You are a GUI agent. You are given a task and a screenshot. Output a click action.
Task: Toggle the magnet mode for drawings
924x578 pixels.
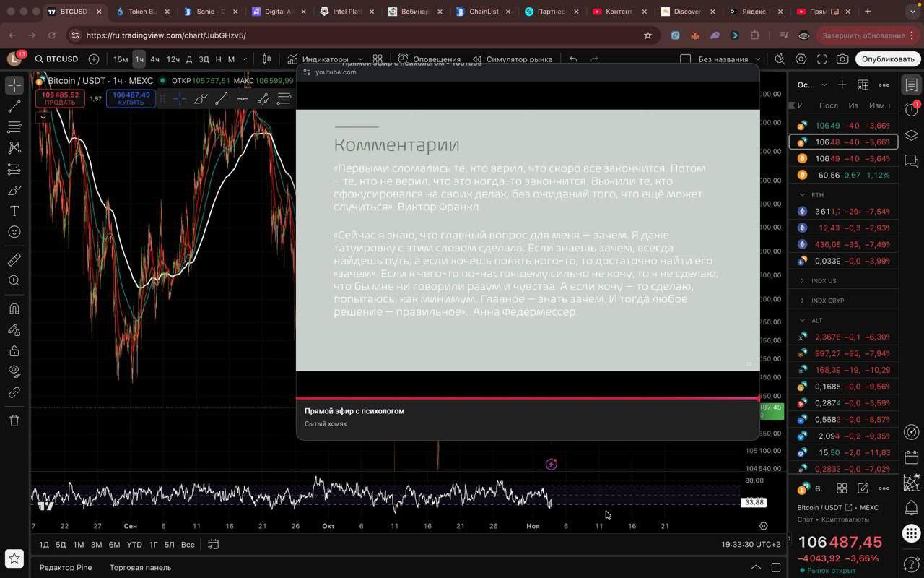[14, 309]
